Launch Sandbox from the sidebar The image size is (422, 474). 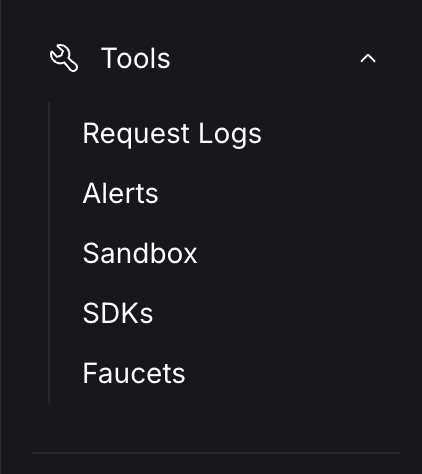[140, 253]
